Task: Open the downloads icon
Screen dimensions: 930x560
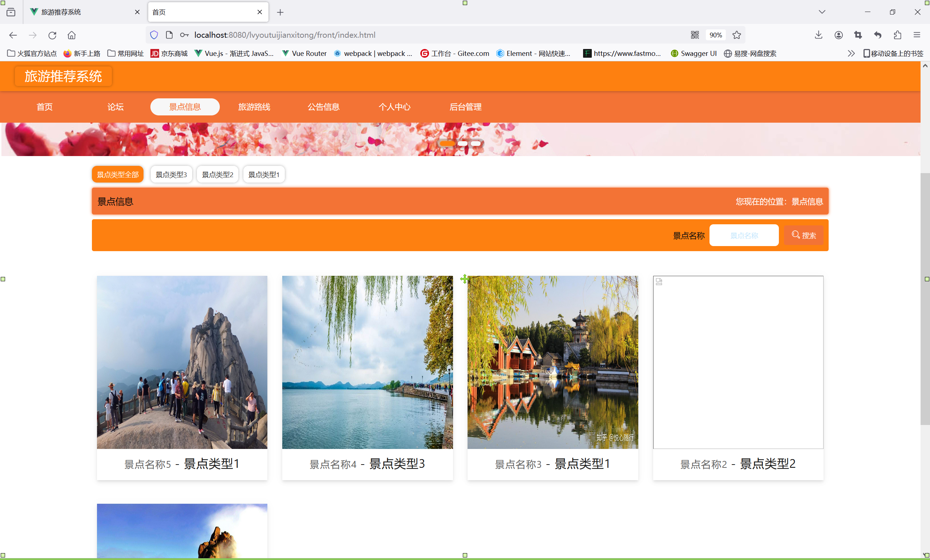Action: tap(818, 35)
